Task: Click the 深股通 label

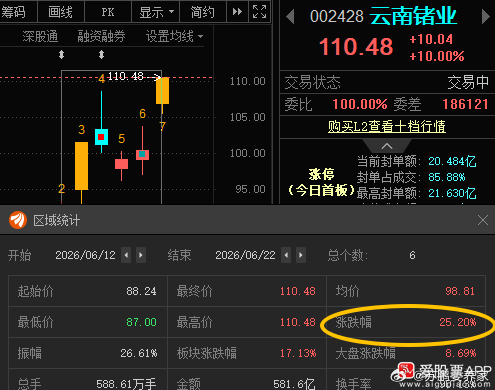Action: click(x=40, y=36)
